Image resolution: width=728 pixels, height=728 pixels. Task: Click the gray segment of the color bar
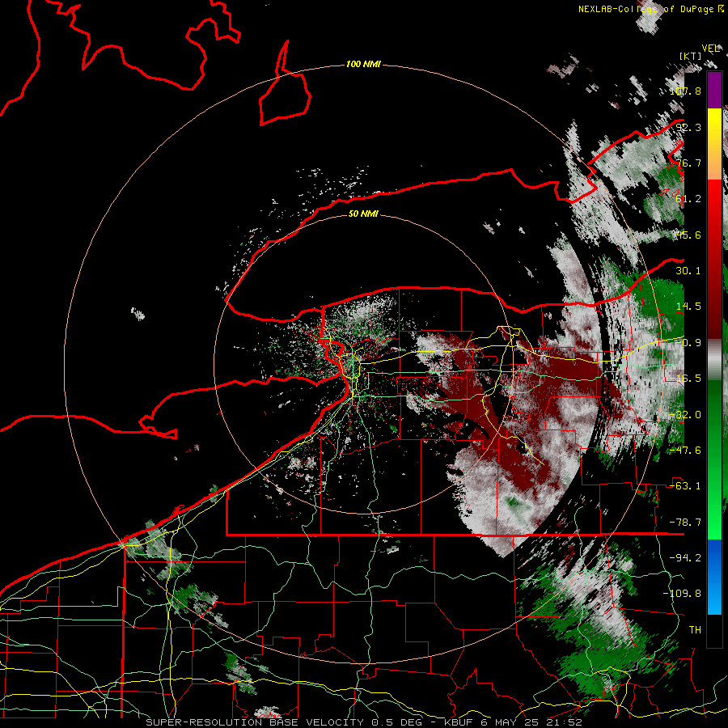tap(714, 360)
